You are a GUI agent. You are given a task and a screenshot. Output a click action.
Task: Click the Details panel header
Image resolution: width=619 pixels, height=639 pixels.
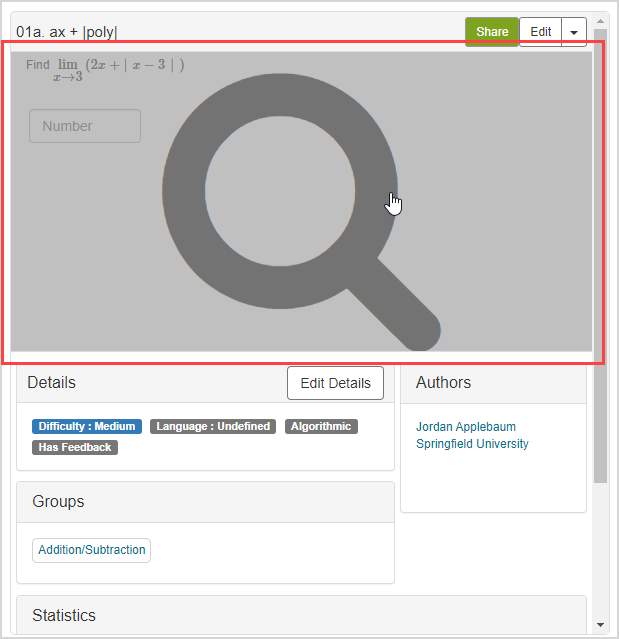click(150, 383)
